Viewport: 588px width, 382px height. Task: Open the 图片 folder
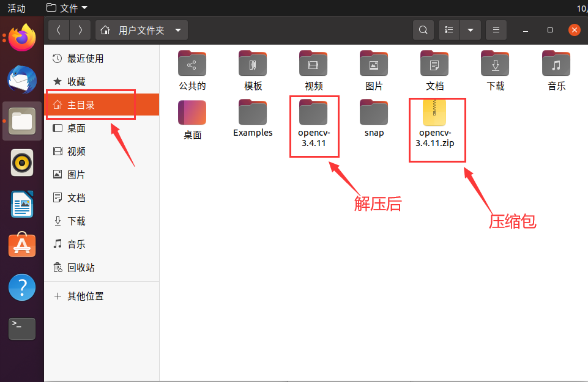pyautogui.click(x=374, y=64)
